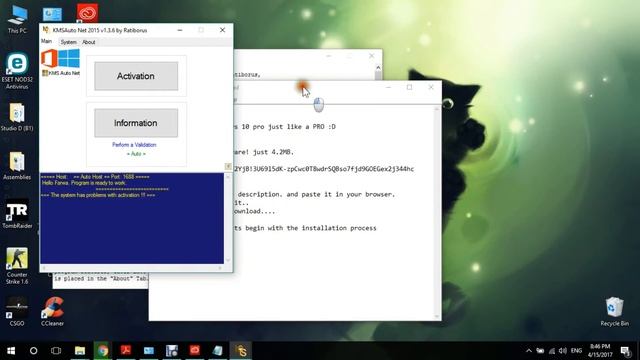Click the scroll-up arrow in background readme window
Screen dimensions: 640x360
[x=378, y=68]
